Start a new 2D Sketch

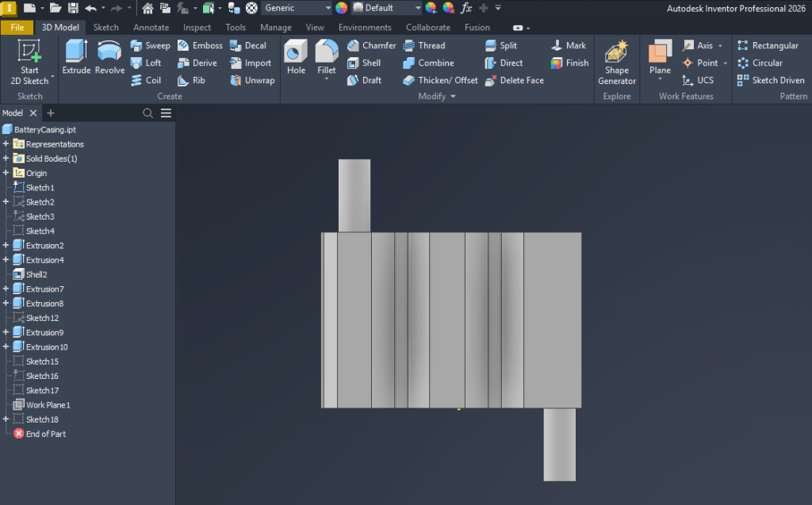[29, 63]
